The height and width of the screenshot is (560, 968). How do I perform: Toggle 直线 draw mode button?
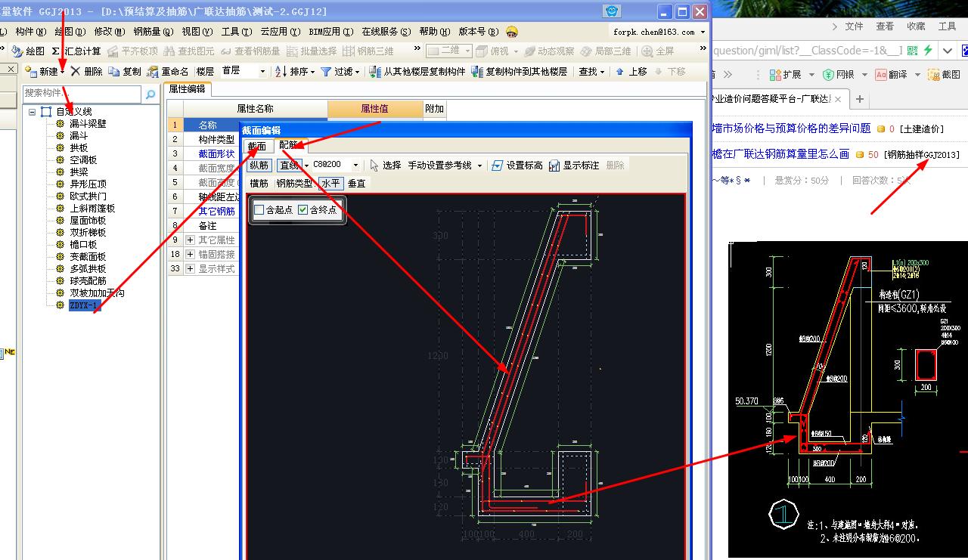[x=289, y=165]
